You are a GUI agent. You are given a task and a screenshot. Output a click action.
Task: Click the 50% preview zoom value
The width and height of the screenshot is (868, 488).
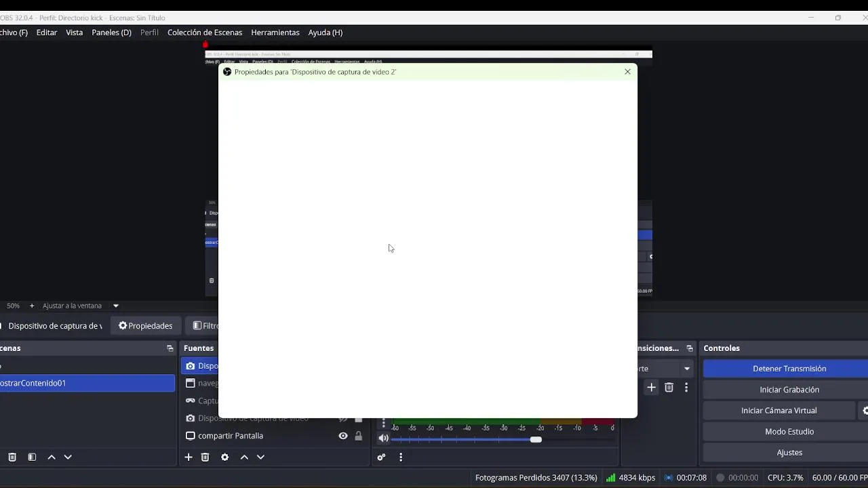pos(13,306)
